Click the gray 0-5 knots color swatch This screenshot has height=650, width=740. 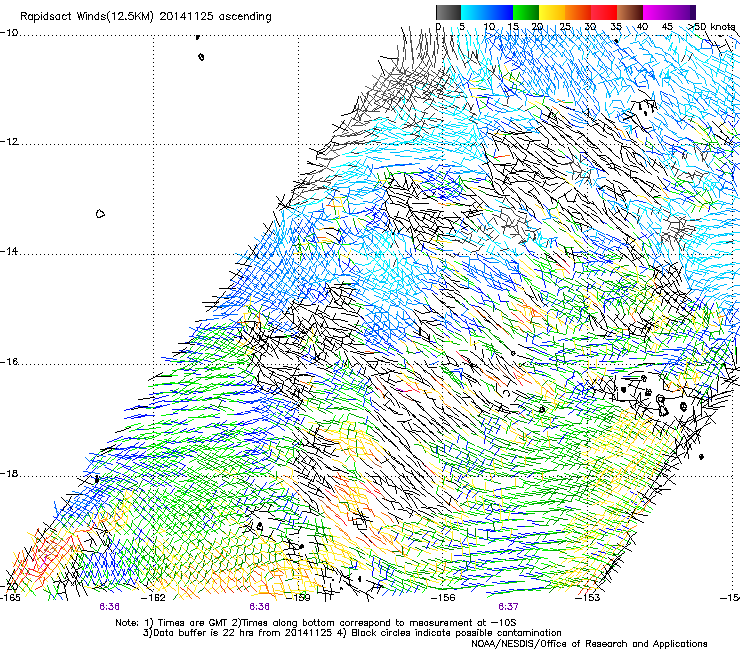(x=448, y=12)
